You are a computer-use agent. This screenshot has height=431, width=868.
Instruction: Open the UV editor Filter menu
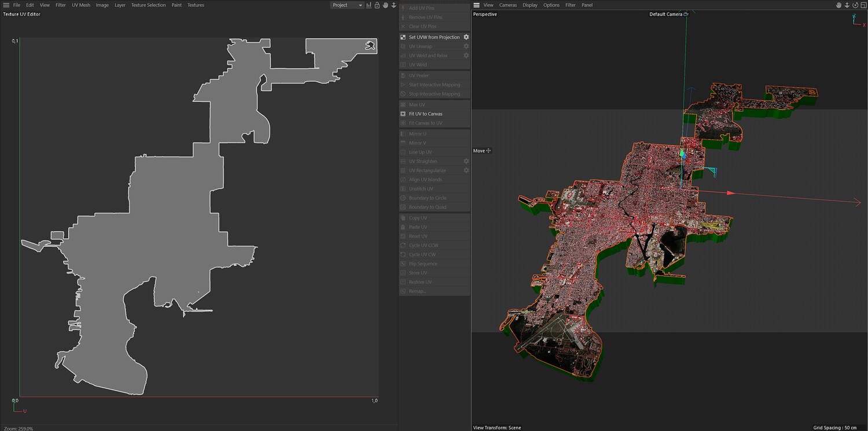[61, 5]
